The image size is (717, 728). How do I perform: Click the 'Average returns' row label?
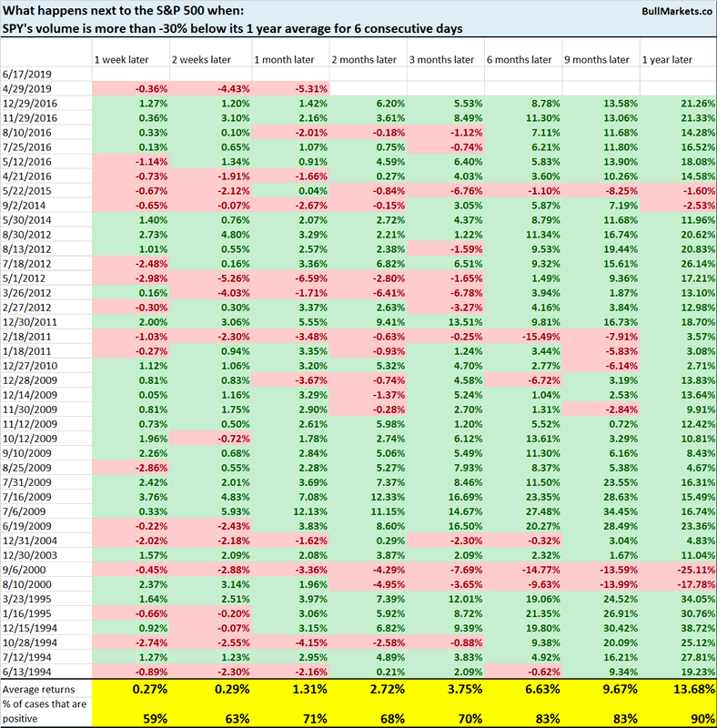[39, 688]
